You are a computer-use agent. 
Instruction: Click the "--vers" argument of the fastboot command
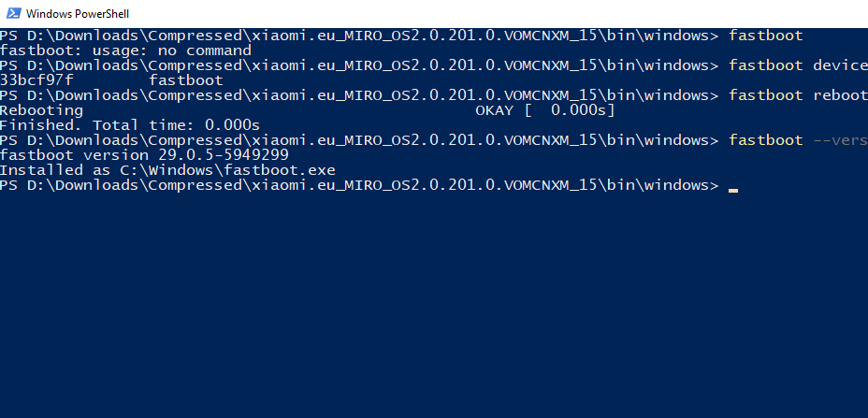[x=839, y=140]
